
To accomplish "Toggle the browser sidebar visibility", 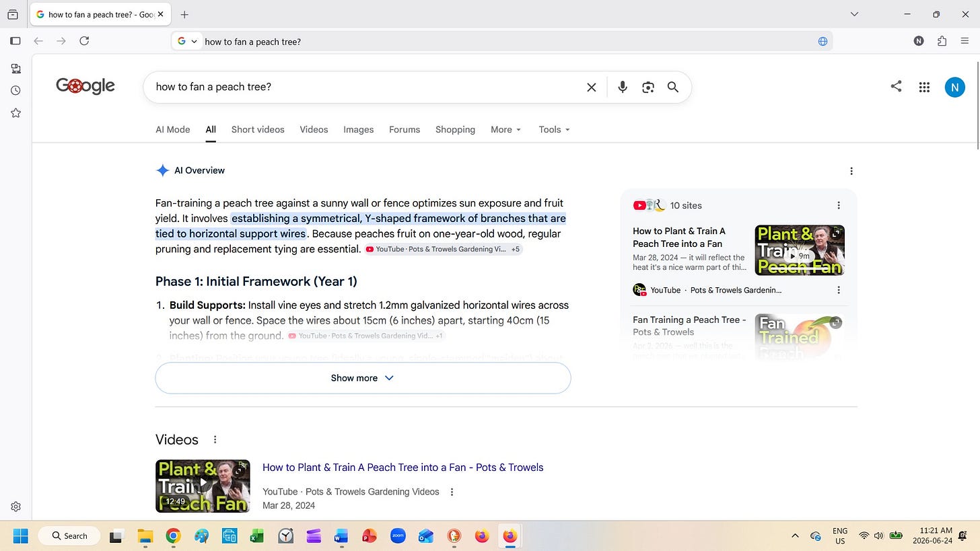I will (x=15, y=41).
